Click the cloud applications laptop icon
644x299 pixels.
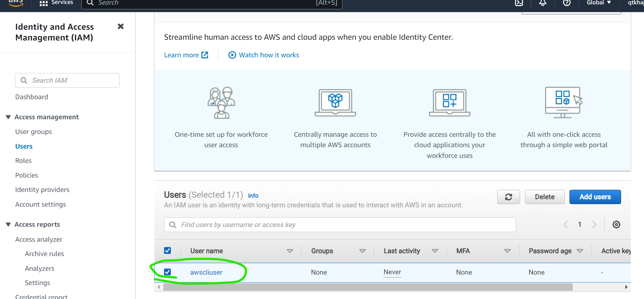point(450,103)
